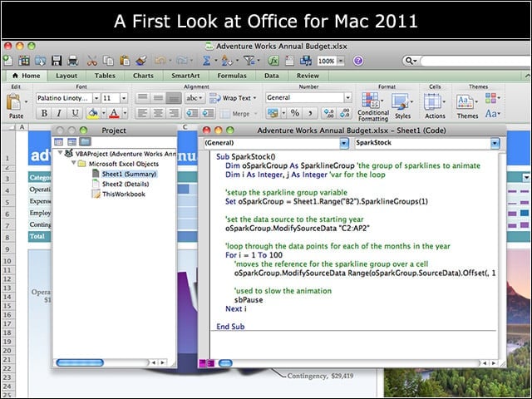Image resolution: width=532 pixels, height=399 pixels.
Task: Open the SparkStock procedure dropdown
Action: [495, 143]
